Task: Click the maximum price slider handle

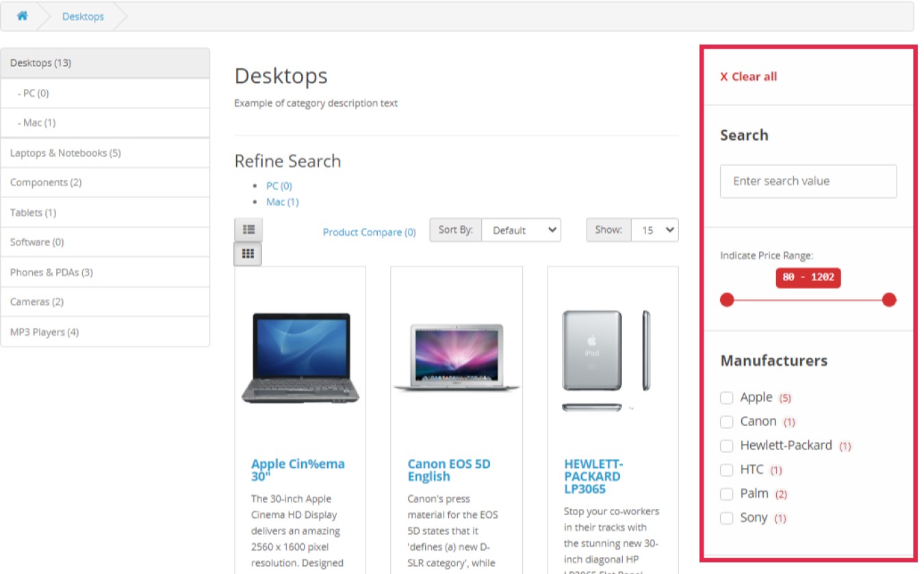Action: coord(889,300)
